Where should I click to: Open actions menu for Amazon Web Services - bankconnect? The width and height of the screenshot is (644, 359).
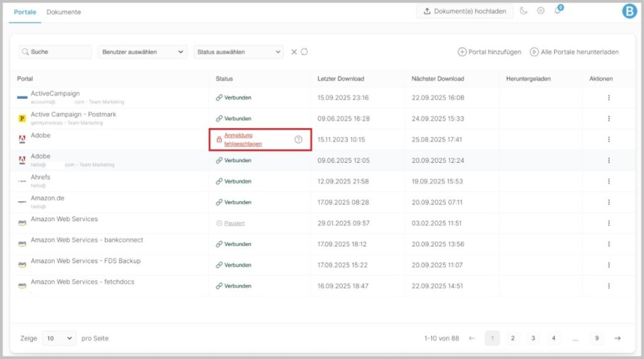coord(609,244)
